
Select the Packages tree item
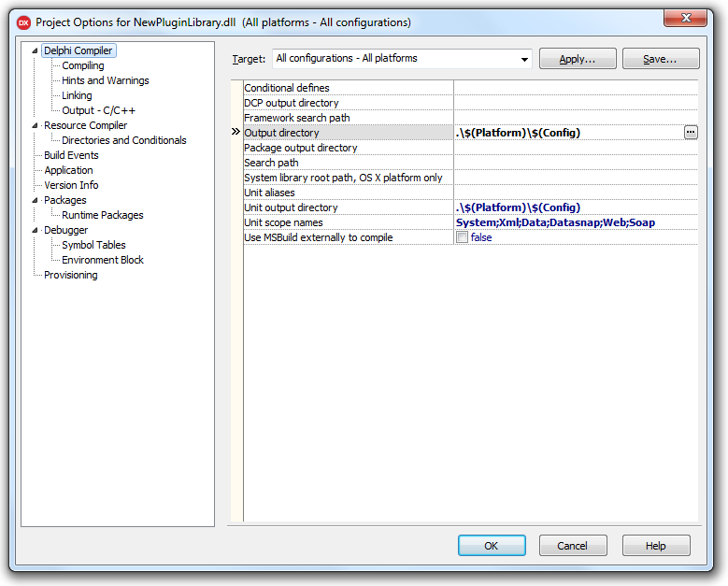point(65,200)
